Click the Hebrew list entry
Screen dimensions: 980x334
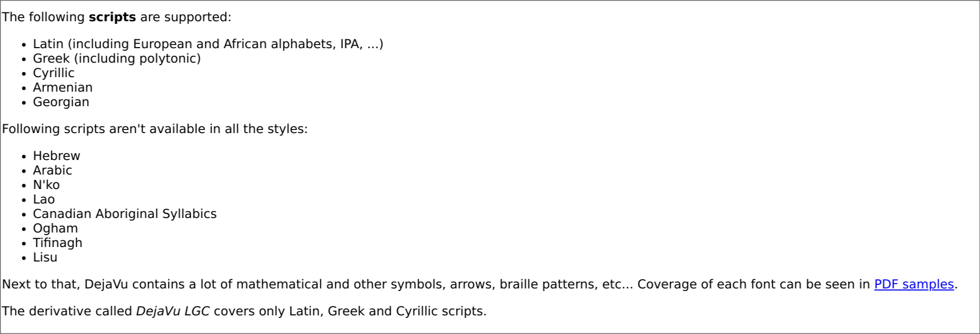coord(56,156)
